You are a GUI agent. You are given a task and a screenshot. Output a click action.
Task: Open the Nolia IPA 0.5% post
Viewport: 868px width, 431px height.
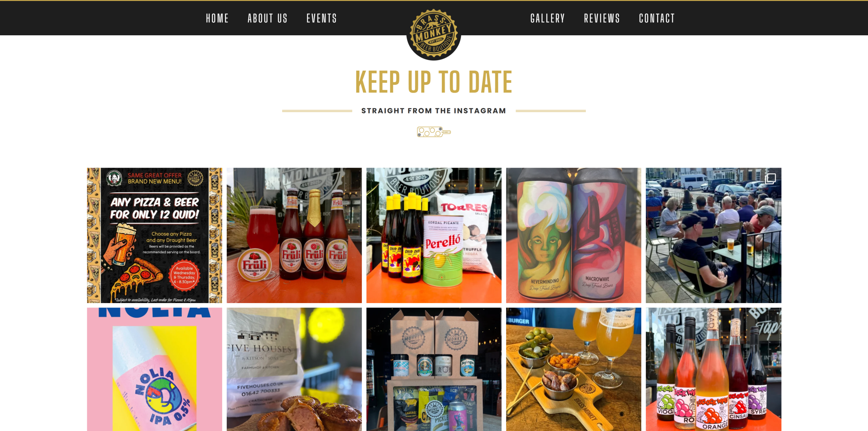click(x=155, y=369)
